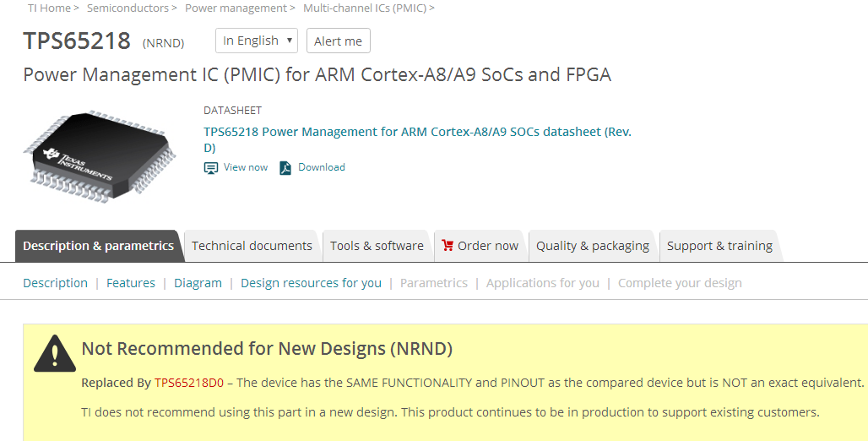Viewport: 868px width, 441px height.
Task: Click the TI Home breadcrumb
Action: click(49, 8)
